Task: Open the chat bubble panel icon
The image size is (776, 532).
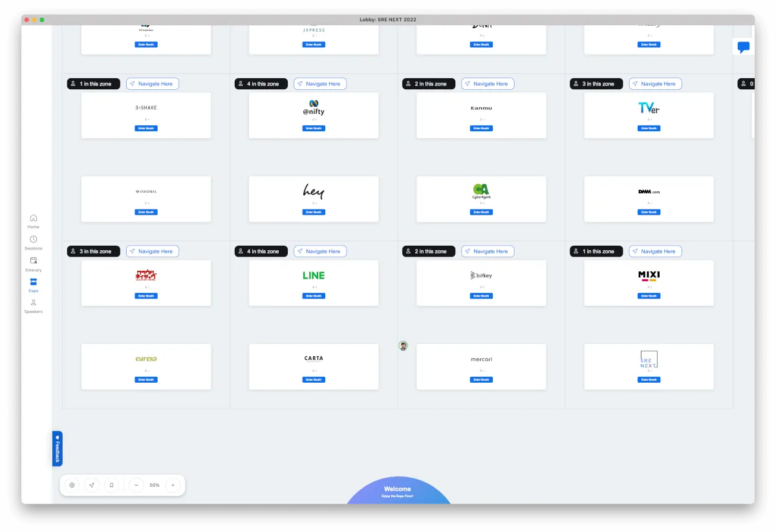Action: (x=744, y=47)
